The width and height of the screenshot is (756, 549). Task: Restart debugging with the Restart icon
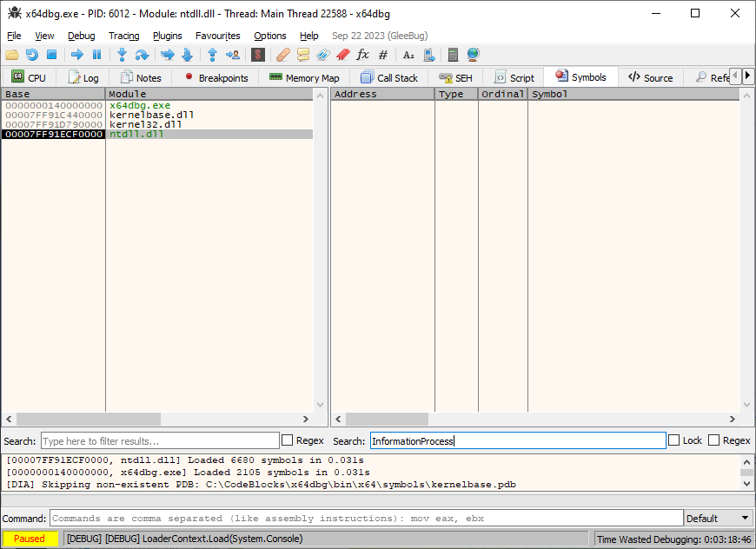[x=32, y=55]
